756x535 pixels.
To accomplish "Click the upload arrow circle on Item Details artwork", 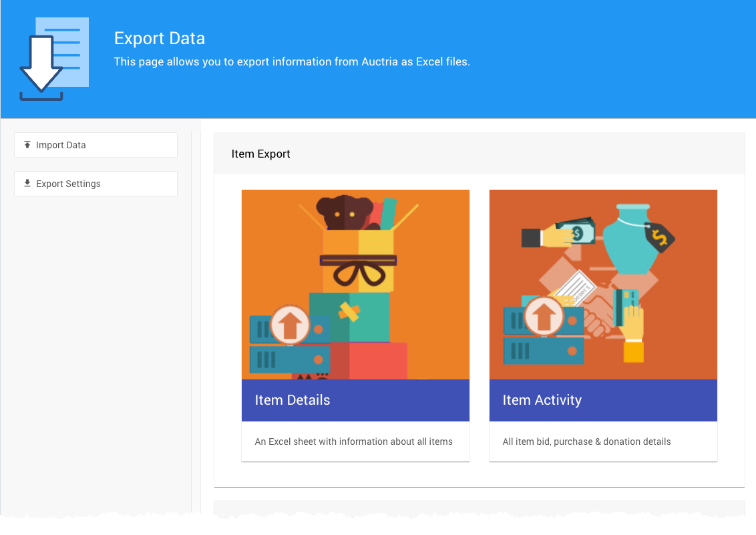I will pyautogui.click(x=290, y=324).
